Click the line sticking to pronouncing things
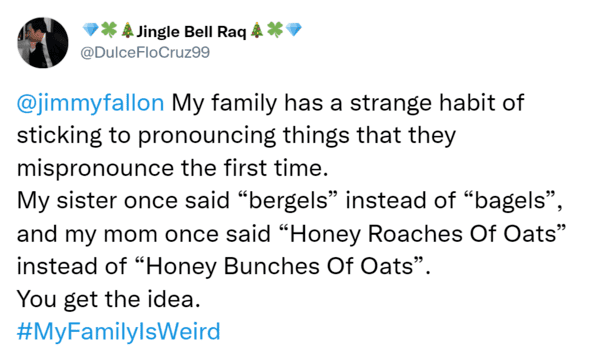 (183, 135)
